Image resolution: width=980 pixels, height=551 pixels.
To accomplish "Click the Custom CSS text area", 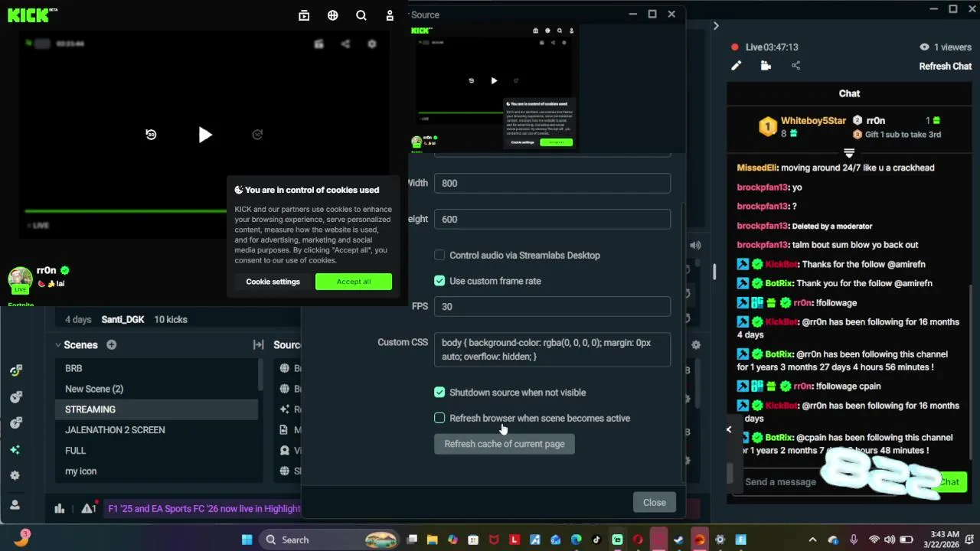I will [552, 350].
